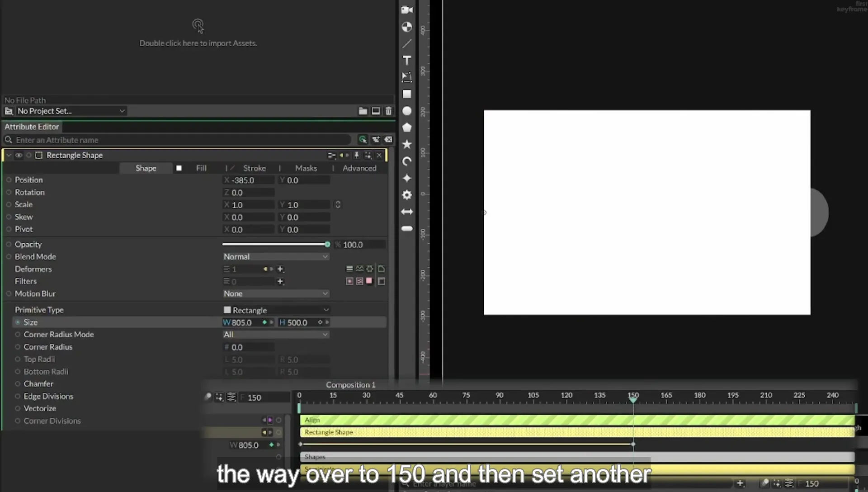Switch to the Stroke tab
This screenshot has width=868, height=492.
coord(255,168)
